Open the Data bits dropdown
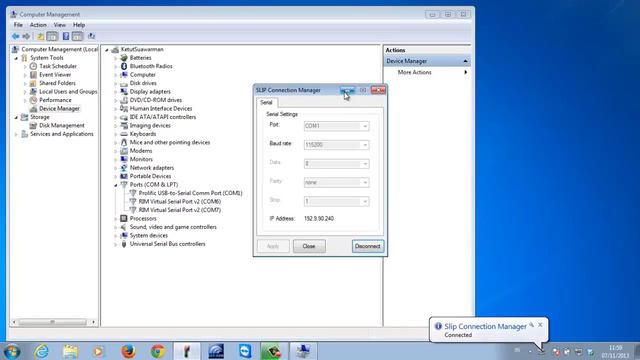Screen dimensions: 640x360 365,164
